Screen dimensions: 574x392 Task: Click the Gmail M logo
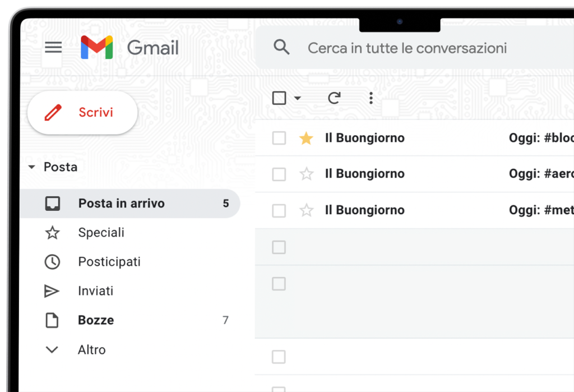coord(96,47)
